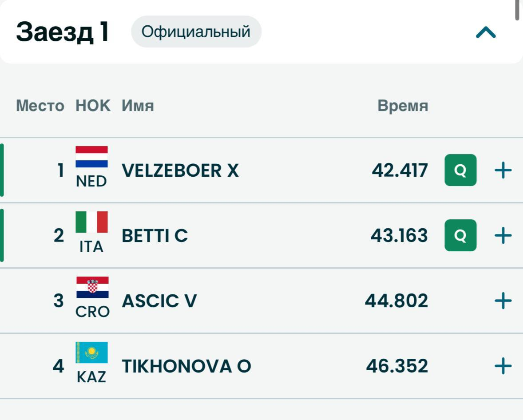Click the time 44.802 for ASCIC
523x420 pixels.
point(396,301)
